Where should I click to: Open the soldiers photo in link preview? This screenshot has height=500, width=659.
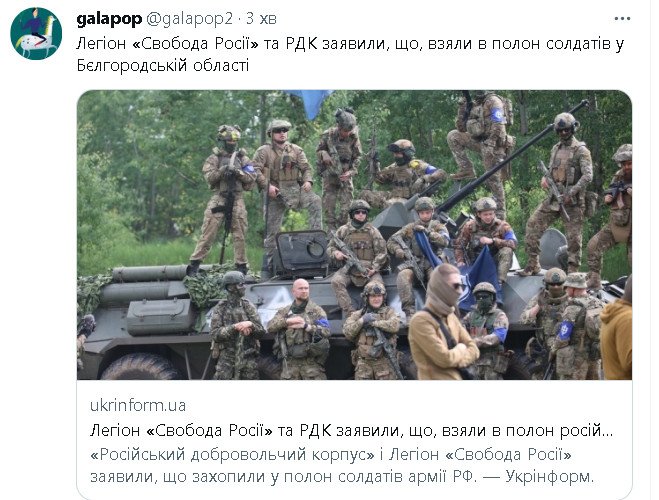coord(354,235)
